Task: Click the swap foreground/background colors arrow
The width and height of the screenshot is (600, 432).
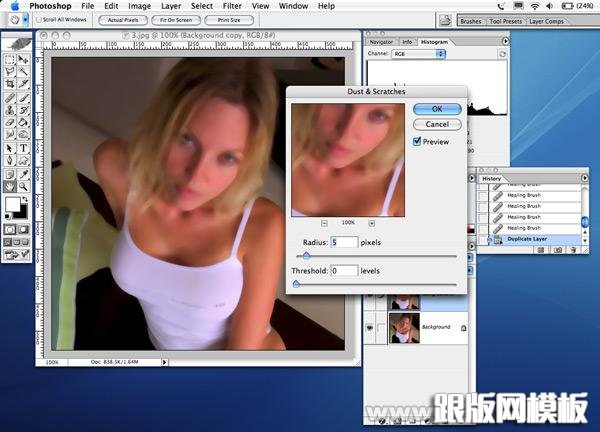Action: coord(25,199)
